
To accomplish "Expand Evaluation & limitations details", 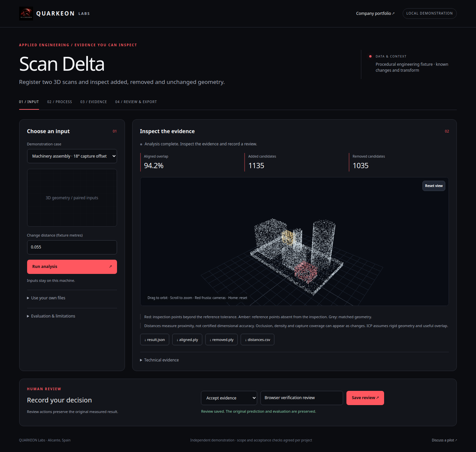I will point(51,316).
